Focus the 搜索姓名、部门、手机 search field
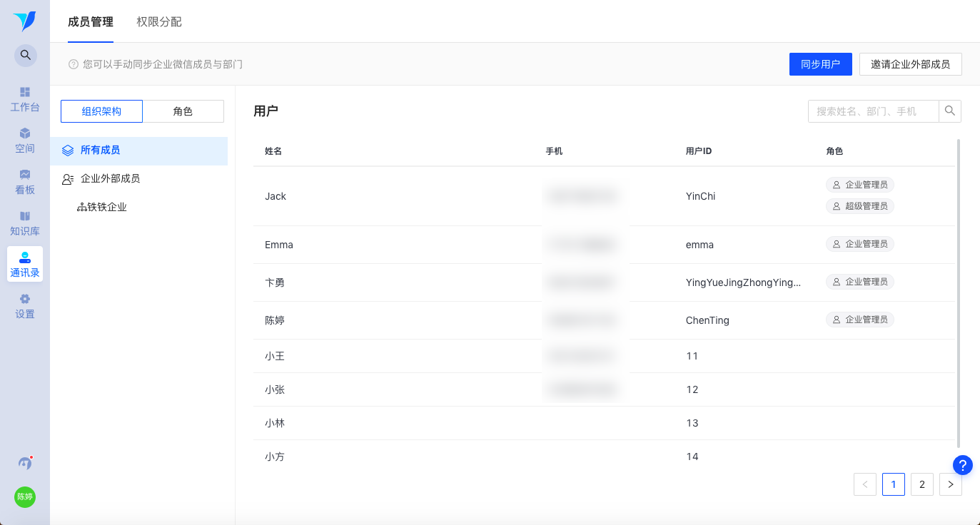Screen dimensions: 980x525 873,111
